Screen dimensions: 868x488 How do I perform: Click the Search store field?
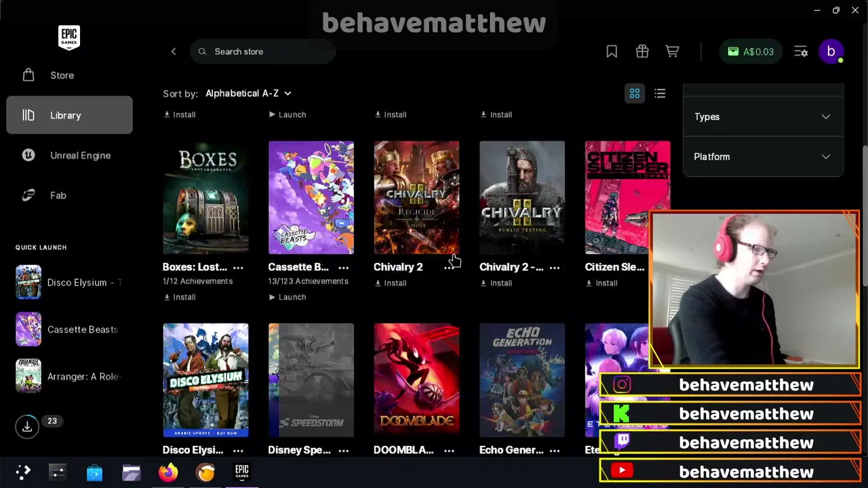(x=263, y=52)
